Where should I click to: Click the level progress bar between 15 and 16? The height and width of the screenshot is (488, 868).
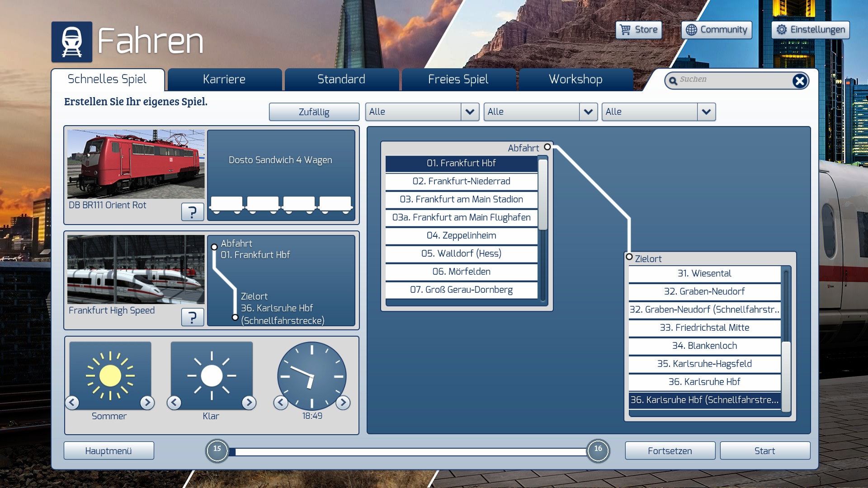[x=407, y=451]
